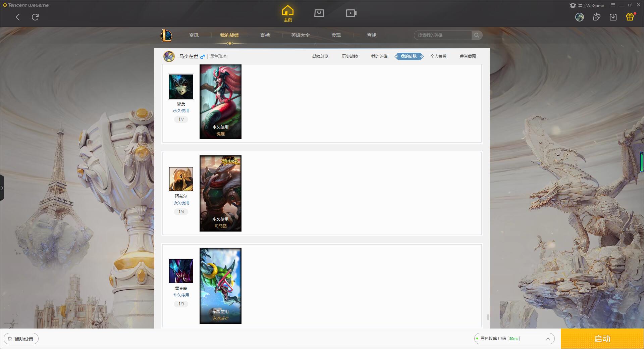Switch to 历史战绩 sub-tab

coord(350,56)
